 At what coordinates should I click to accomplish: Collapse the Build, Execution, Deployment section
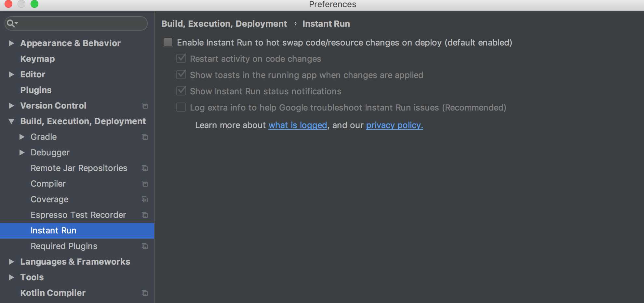coord(11,121)
